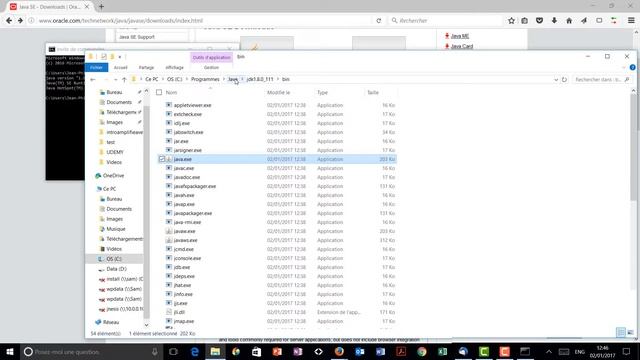Open Excel from the taskbar
640x360 pixels.
(x=442, y=351)
